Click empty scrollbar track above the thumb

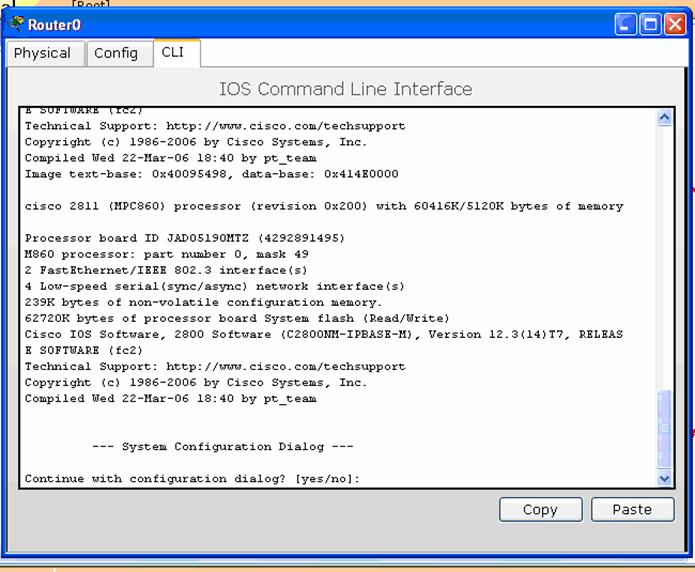click(665, 250)
